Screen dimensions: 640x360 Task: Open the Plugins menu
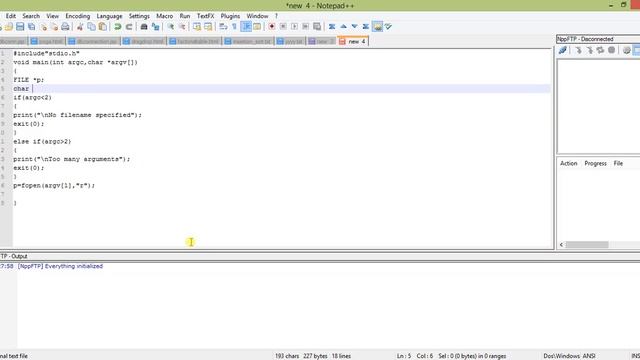[230, 16]
